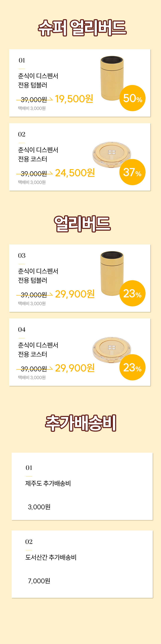Click the 7,000원 island shipping fee
The height and width of the screenshot is (644, 161).
coord(39,581)
